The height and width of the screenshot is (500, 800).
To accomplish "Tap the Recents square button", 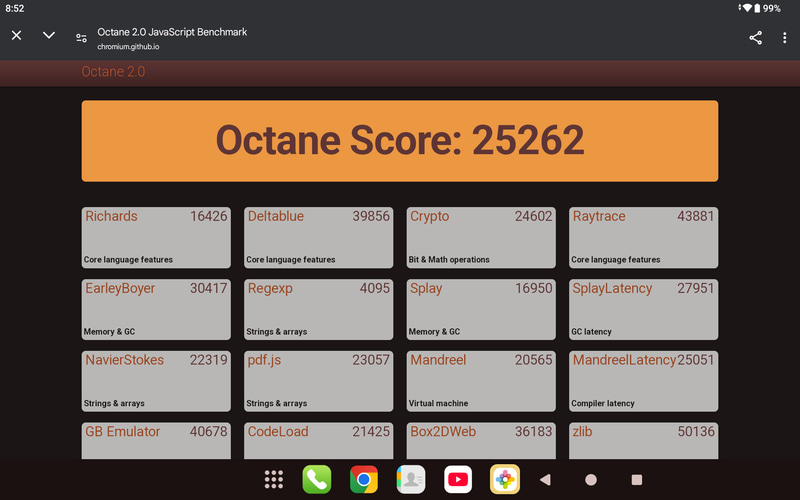I will click(637, 480).
